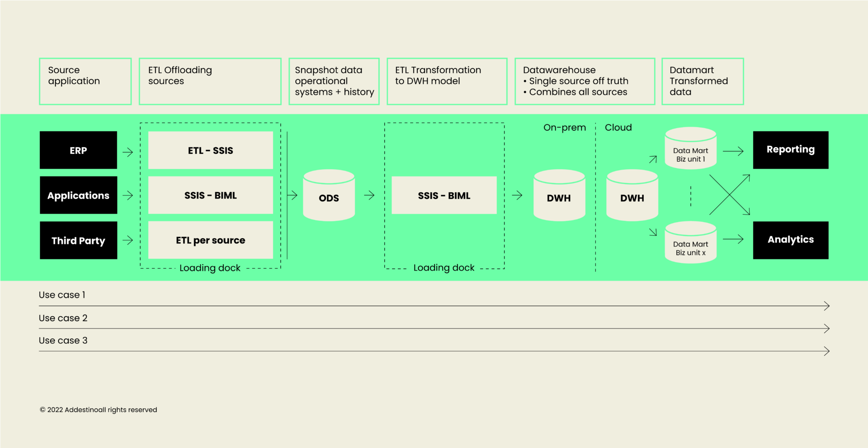Click the arrow right of the Third Party box
The height and width of the screenshot is (448, 868).
tap(128, 240)
